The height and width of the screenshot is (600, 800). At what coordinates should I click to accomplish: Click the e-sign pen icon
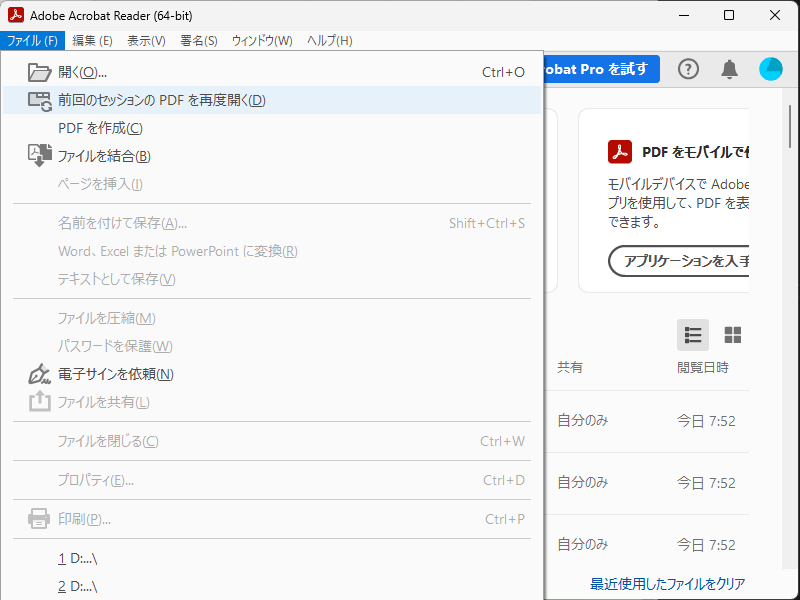coord(39,374)
